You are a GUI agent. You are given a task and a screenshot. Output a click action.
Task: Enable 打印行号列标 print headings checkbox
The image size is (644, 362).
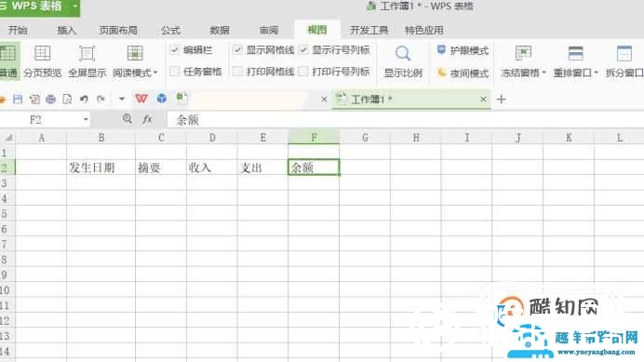click(303, 71)
